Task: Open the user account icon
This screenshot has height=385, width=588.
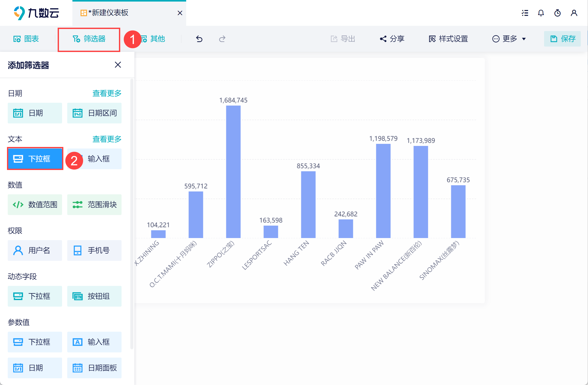Action: (574, 13)
